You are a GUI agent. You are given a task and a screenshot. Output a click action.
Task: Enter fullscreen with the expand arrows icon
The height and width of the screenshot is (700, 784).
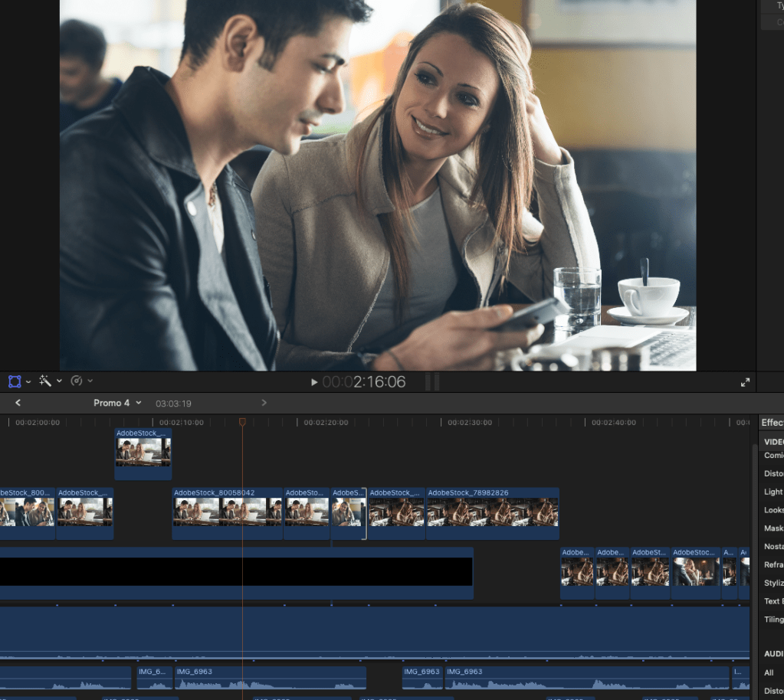tap(745, 382)
